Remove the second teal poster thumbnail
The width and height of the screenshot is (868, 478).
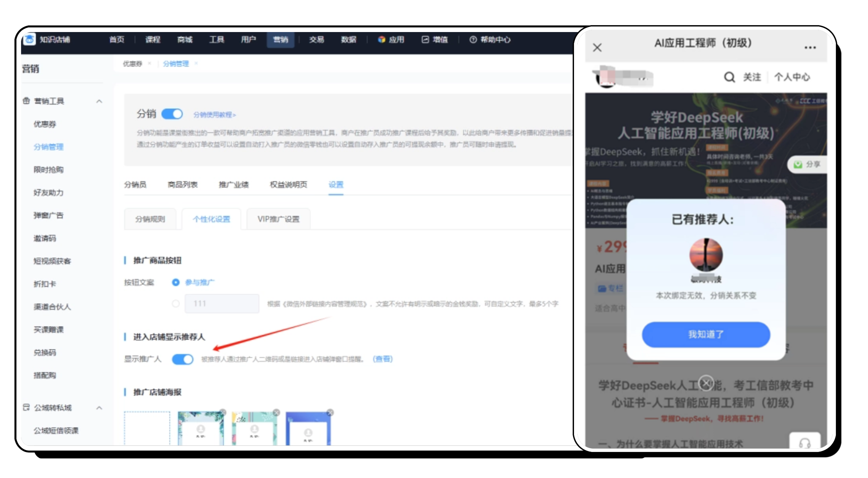(276, 412)
